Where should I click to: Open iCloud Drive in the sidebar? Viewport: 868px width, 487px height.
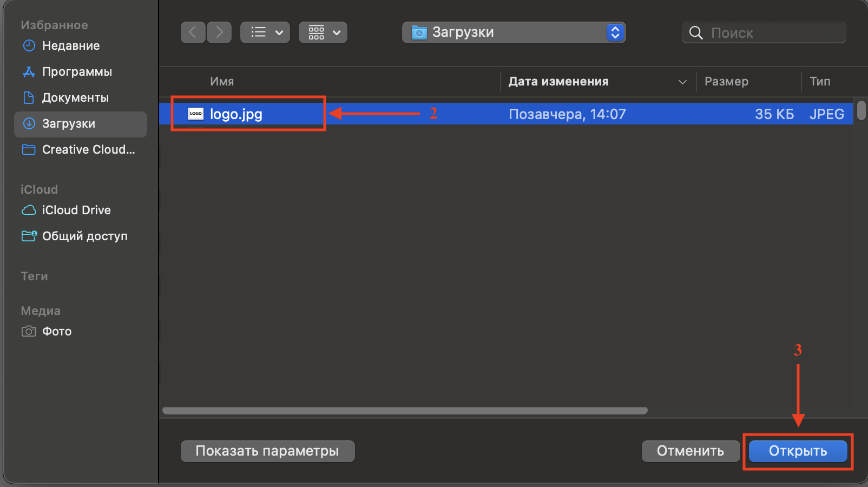[80, 210]
